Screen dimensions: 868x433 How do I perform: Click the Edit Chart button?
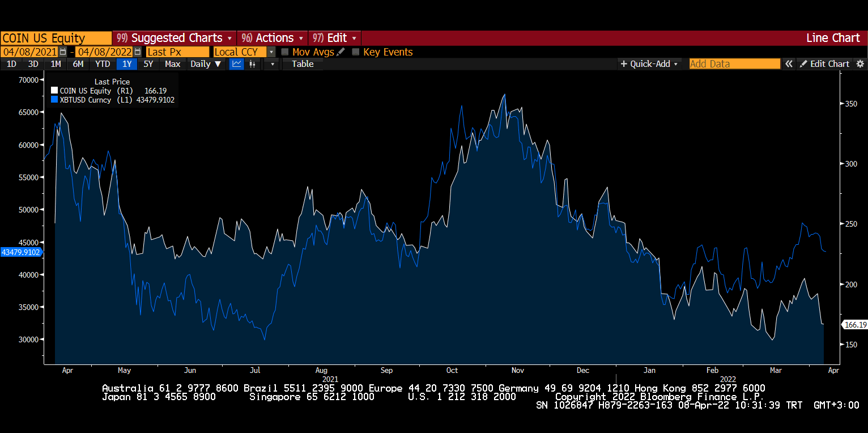coord(824,64)
